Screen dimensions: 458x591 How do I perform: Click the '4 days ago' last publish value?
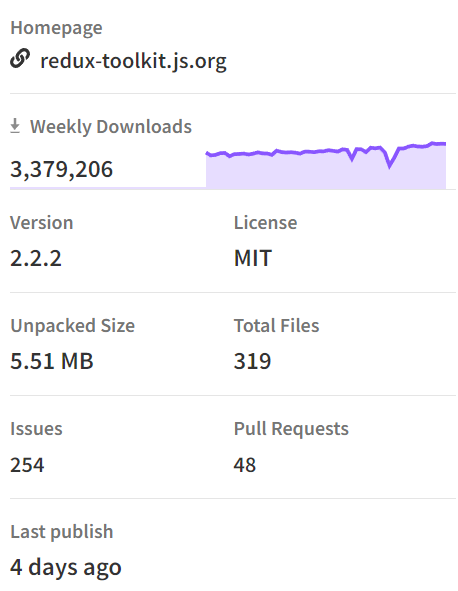tap(66, 568)
